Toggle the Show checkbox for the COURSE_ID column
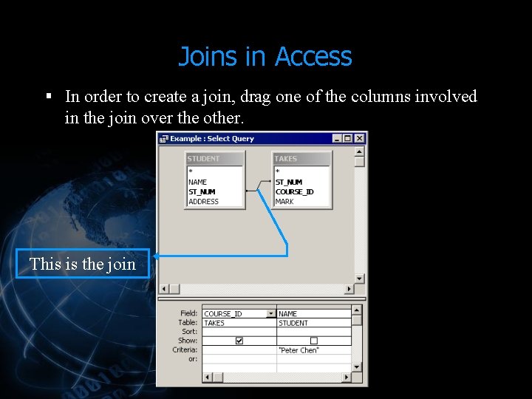 click(x=239, y=341)
